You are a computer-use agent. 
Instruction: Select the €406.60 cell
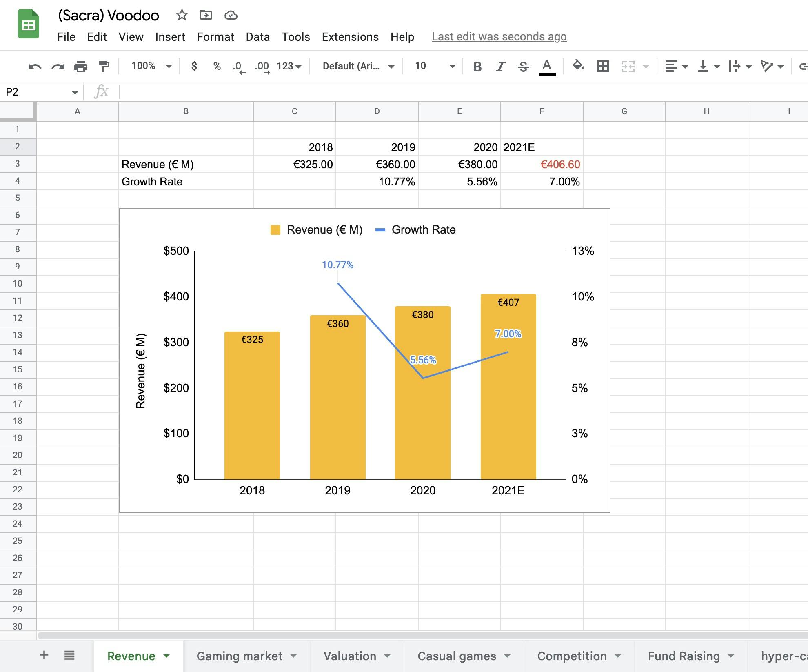coord(542,165)
